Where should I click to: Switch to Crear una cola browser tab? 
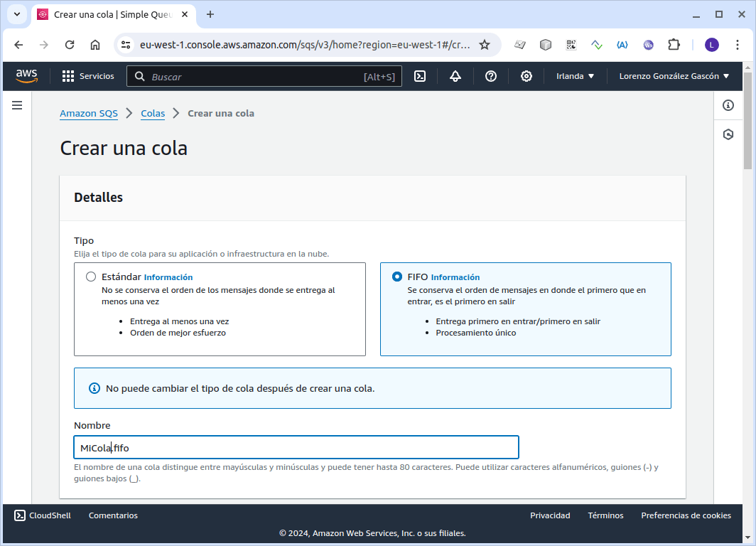point(114,14)
